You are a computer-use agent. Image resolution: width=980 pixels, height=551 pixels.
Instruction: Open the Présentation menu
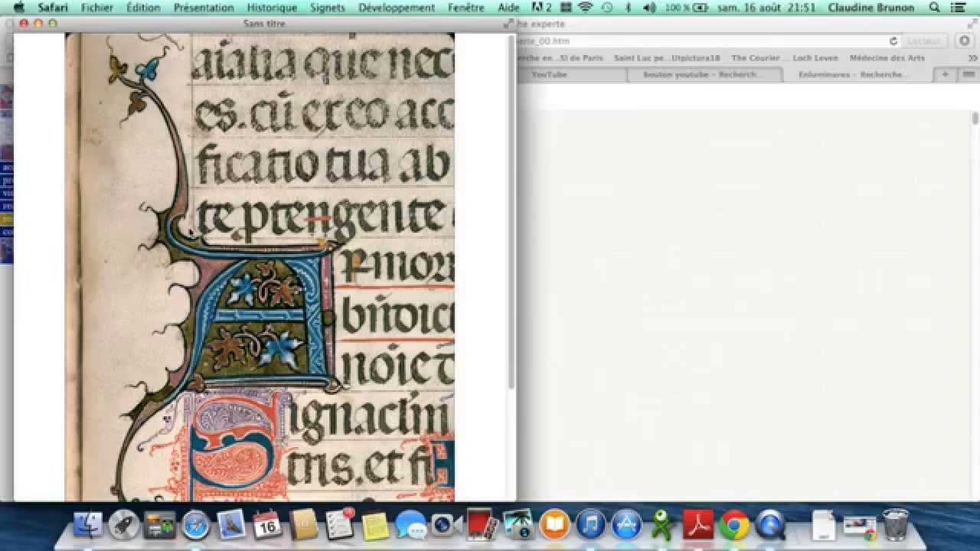pyautogui.click(x=204, y=8)
